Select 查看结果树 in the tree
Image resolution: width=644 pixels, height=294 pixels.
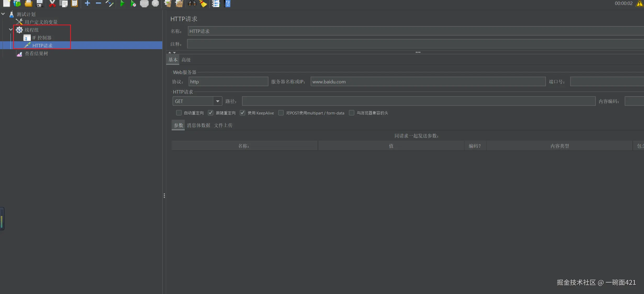(36, 54)
